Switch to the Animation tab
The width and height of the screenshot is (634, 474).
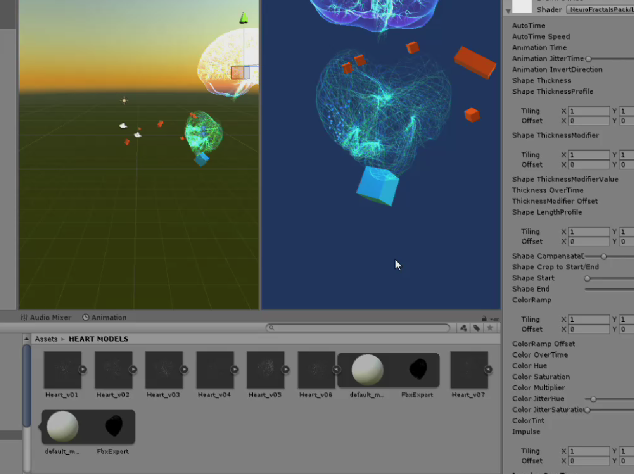coord(108,317)
